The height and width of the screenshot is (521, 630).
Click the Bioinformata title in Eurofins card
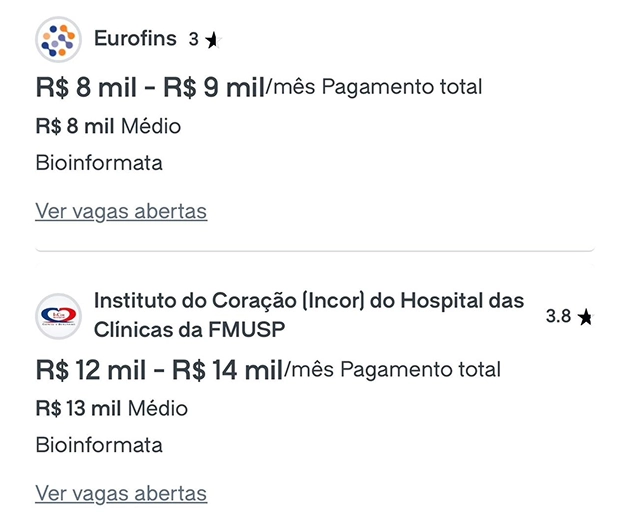[99, 163]
